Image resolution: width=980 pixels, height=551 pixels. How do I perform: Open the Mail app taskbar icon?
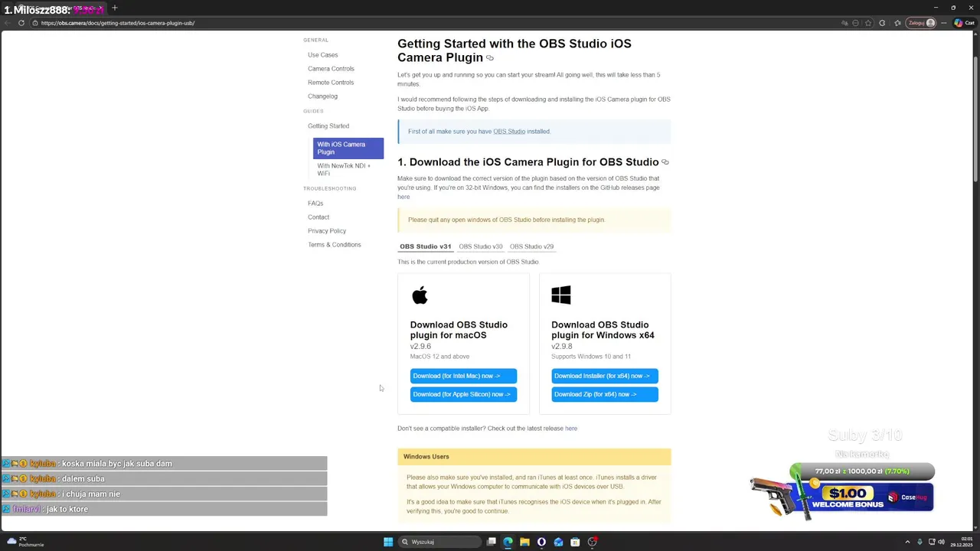click(x=558, y=542)
